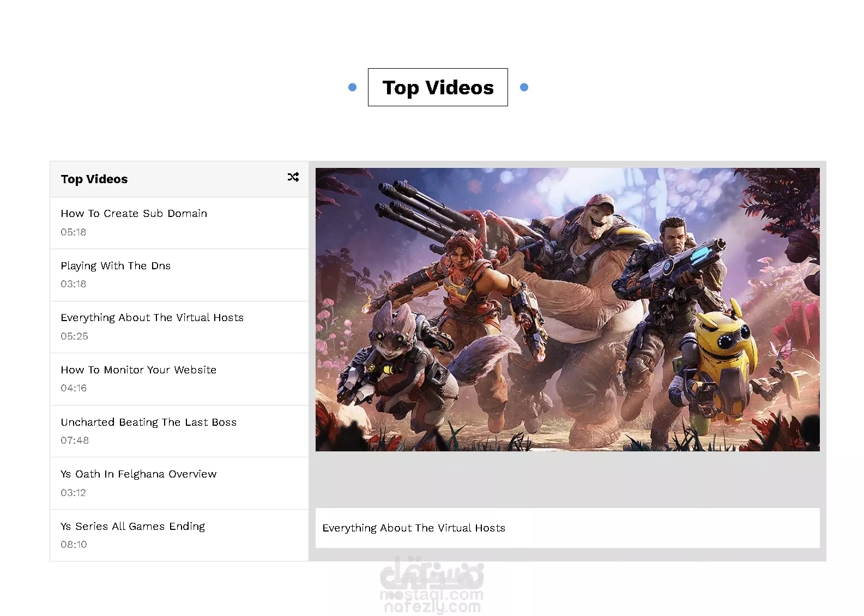This screenshot has width=864, height=616.
Task: Select 'Everything About The Virtual Hosts' in playlist
Action: coord(179,327)
